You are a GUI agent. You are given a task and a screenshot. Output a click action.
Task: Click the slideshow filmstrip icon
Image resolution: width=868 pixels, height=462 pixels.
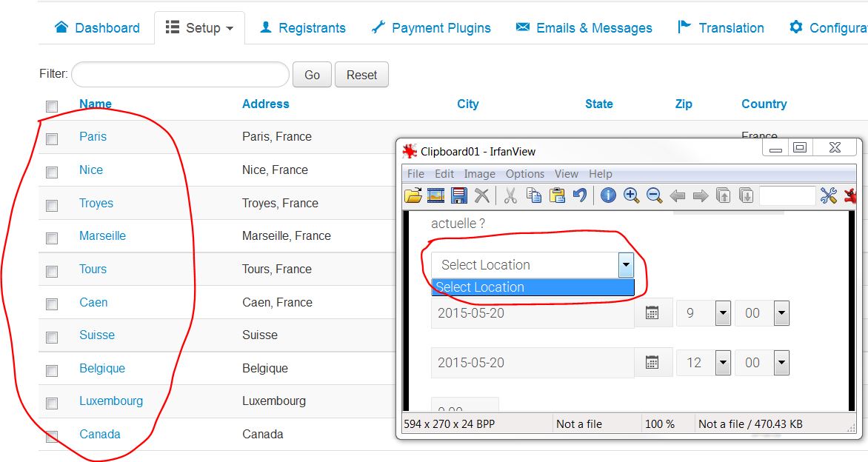pyautogui.click(x=436, y=195)
